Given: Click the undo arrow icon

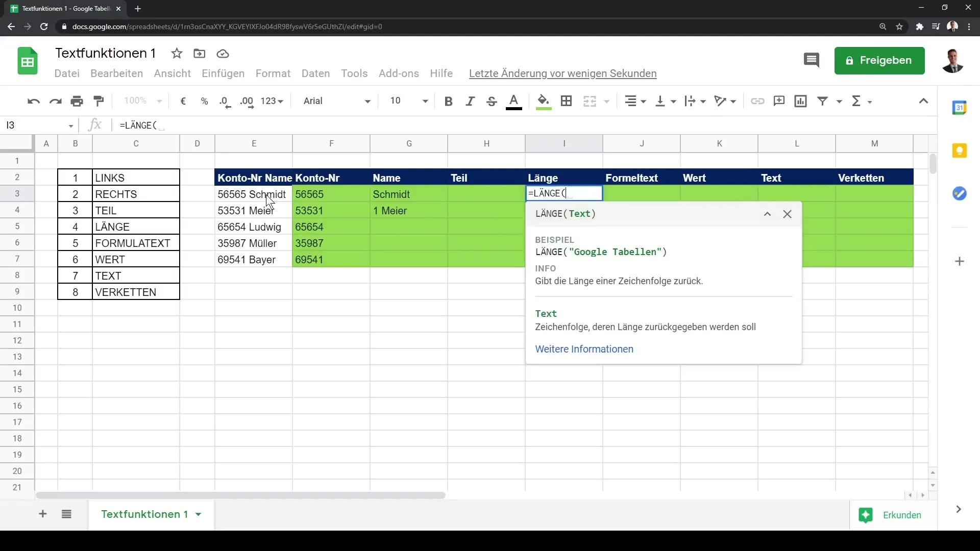Looking at the screenshot, I should click(x=34, y=101).
